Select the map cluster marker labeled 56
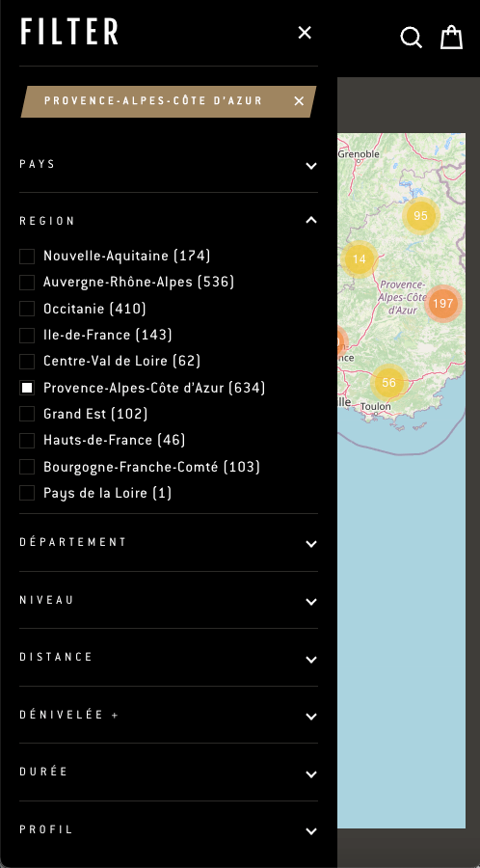The width and height of the screenshot is (480, 868). 388,382
